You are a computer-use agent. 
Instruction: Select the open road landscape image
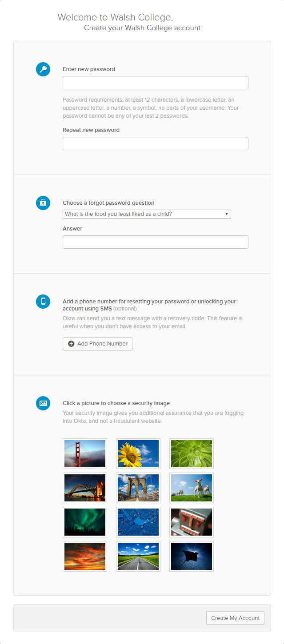click(x=138, y=556)
